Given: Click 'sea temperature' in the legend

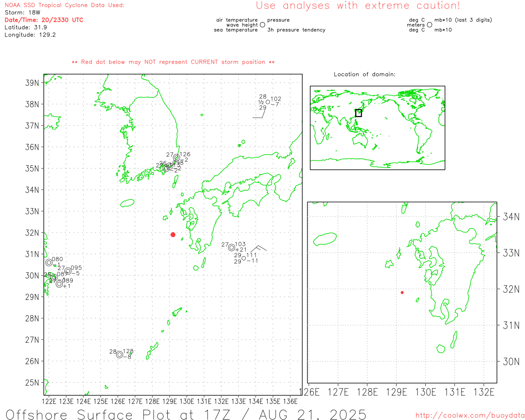Looking at the screenshot, I should [x=236, y=30].
